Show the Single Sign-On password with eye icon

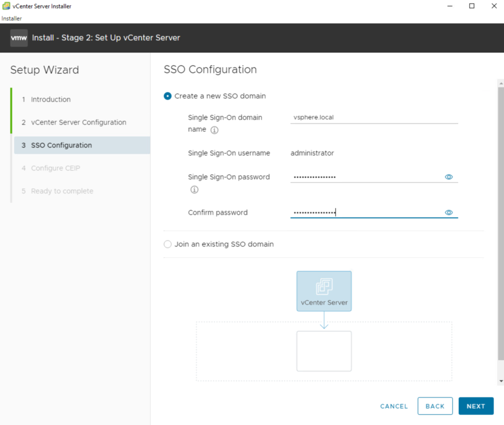tap(448, 177)
